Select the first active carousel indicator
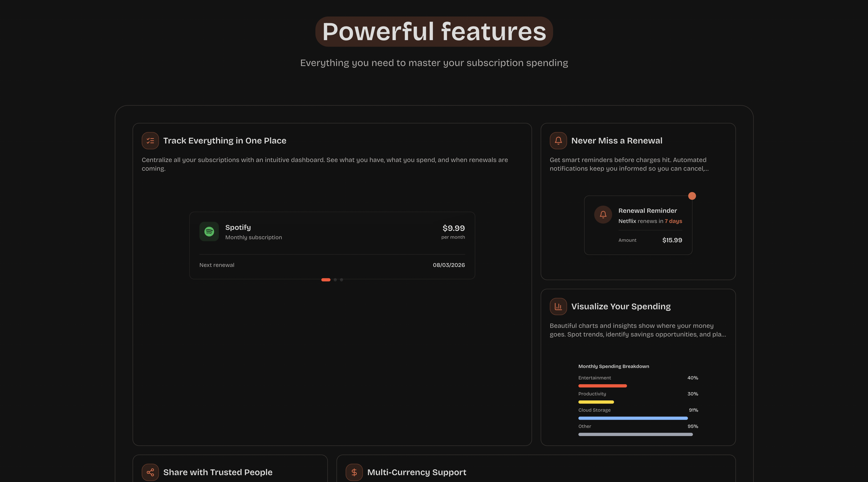This screenshot has height=482, width=868. 326,280
